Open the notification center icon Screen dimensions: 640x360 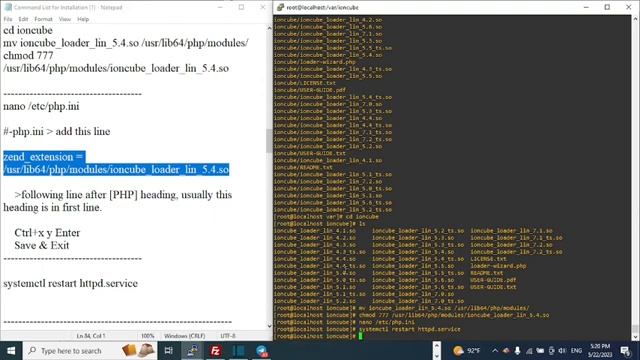point(625,351)
